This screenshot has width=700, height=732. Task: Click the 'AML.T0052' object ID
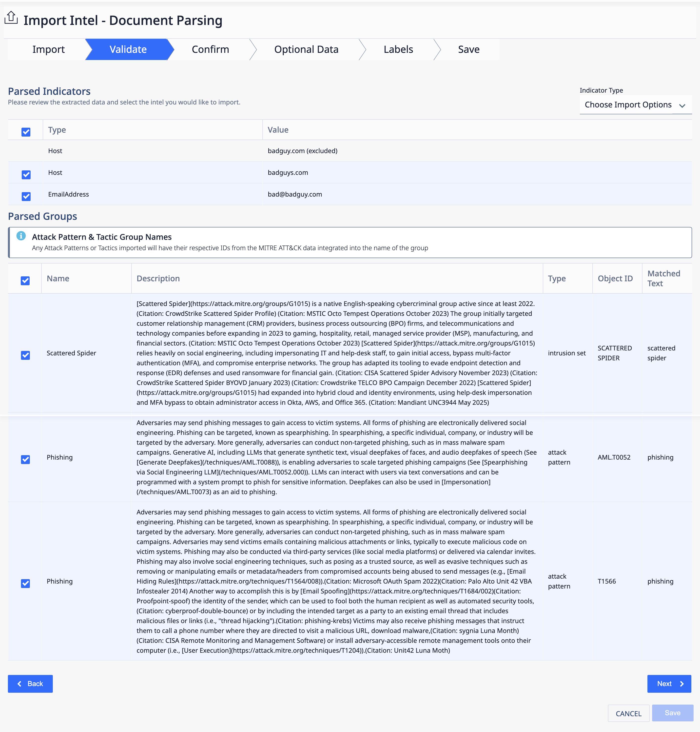[x=614, y=457]
